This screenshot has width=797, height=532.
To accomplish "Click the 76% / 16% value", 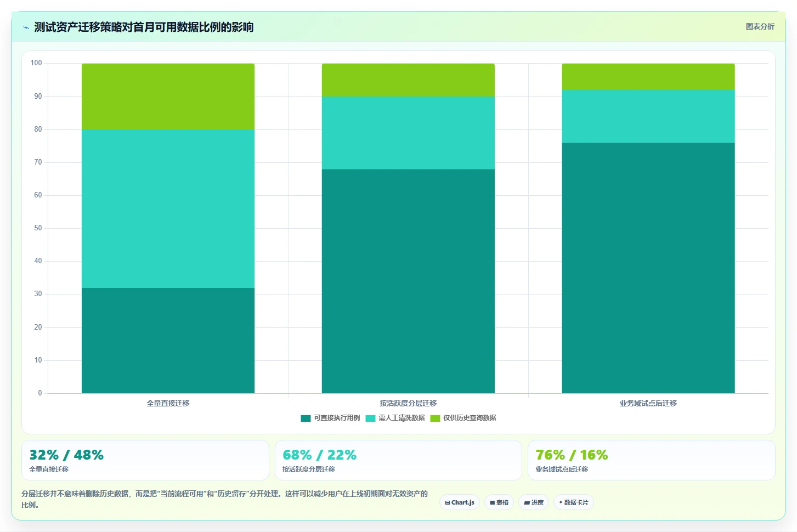I will pyautogui.click(x=572, y=455).
